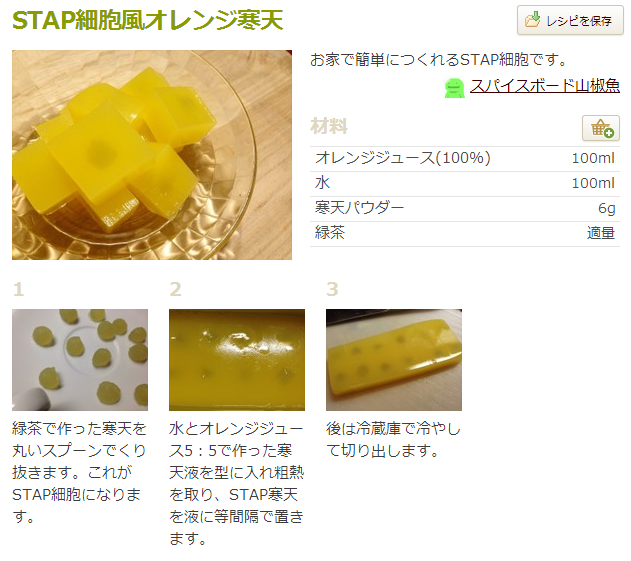Click the step number 3 label
631x561 pixels.
332,289
